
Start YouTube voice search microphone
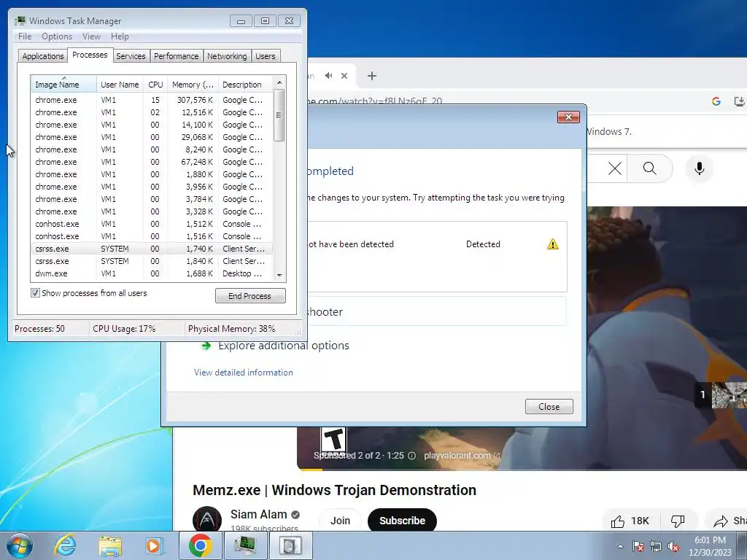(x=700, y=168)
